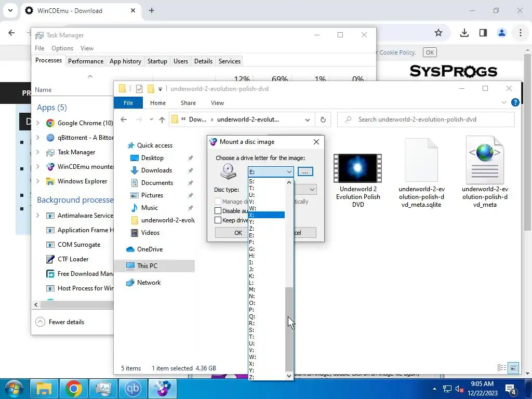The image size is (532, 399).
Task: Open Explorer Home ribbon tab
Action: (158, 103)
